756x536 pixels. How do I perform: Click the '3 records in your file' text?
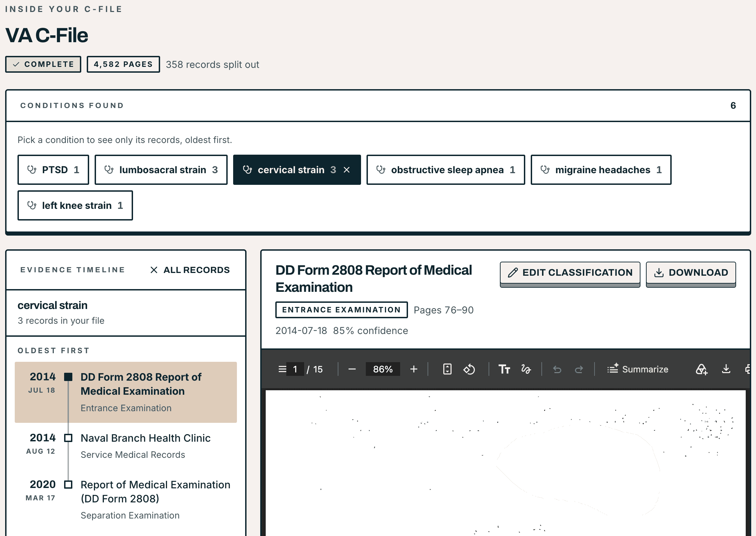coord(61,321)
